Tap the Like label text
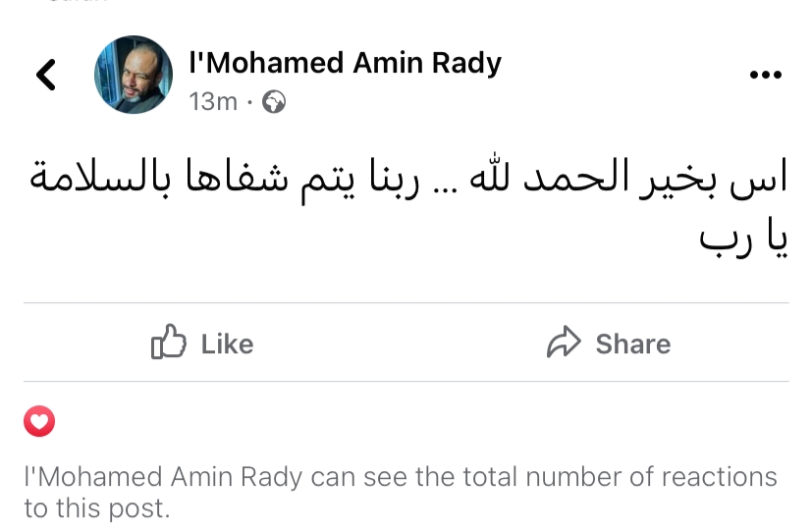Screen dimensions: 812x531 click(228, 345)
